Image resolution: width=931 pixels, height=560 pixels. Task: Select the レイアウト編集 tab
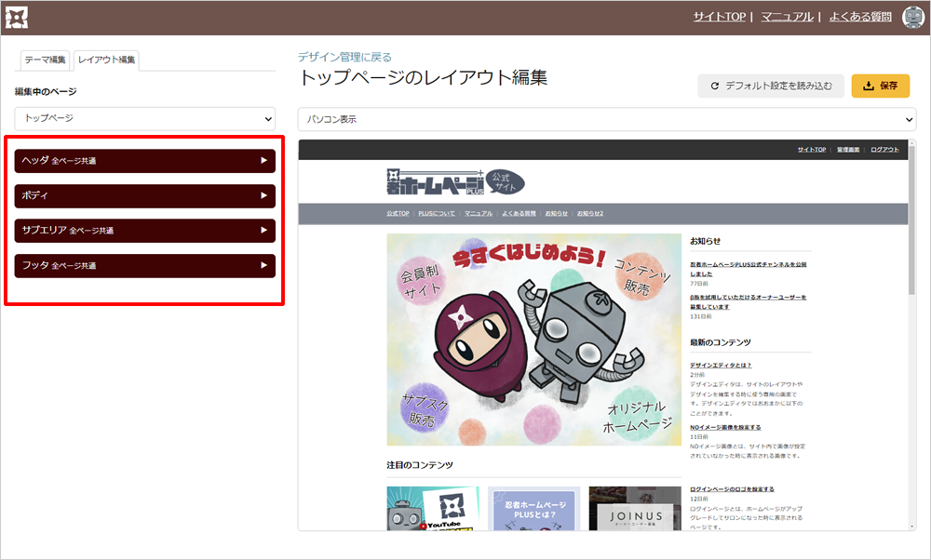coord(106,60)
